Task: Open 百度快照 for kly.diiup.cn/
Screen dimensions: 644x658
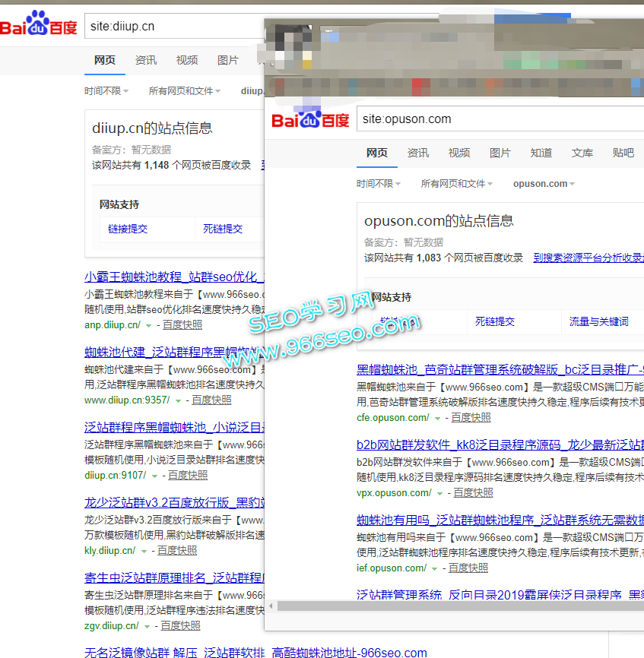Action: click(177, 550)
